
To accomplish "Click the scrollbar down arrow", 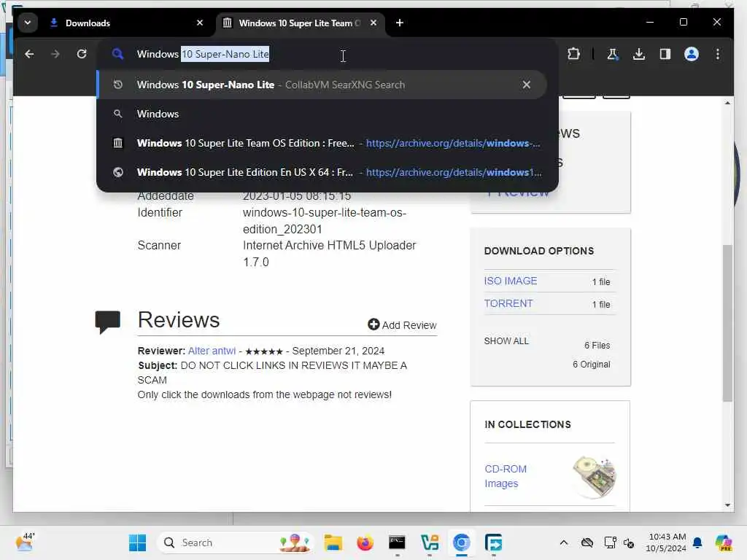I will 727,505.
